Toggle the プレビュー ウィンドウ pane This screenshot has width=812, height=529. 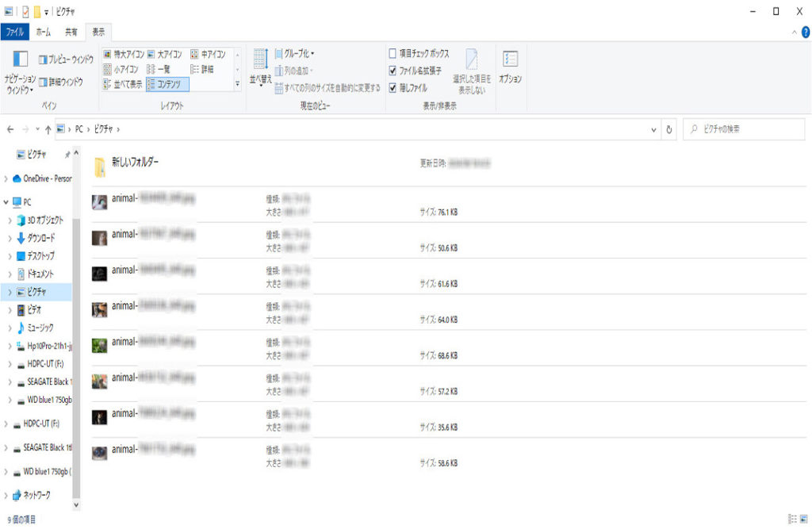click(66, 59)
